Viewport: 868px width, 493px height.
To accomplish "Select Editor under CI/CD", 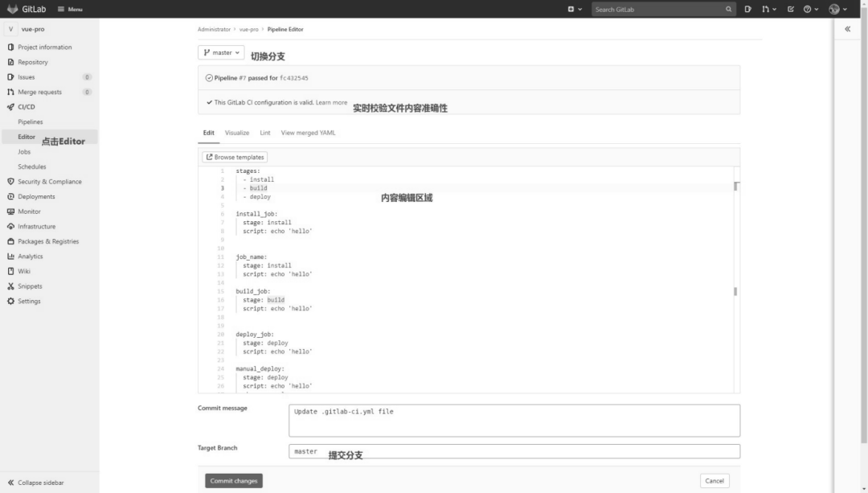I will 27,137.
